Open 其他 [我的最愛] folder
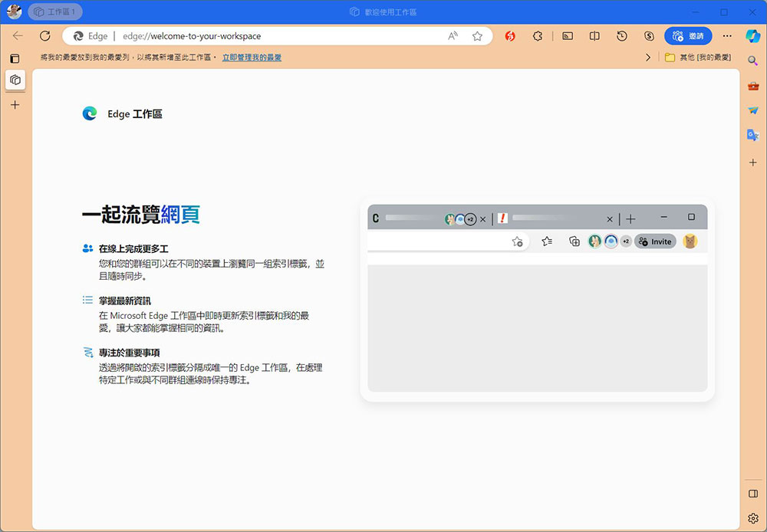Image resolution: width=767 pixels, height=532 pixels. click(698, 57)
